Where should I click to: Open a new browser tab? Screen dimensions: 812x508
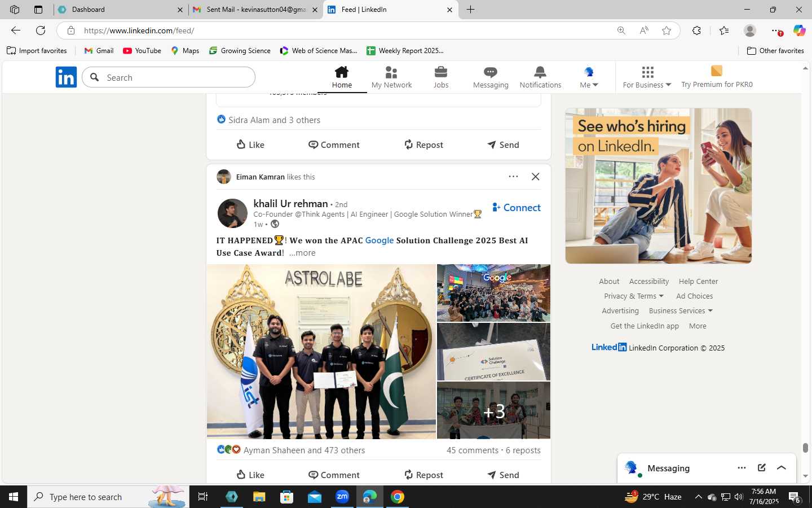coord(470,10)
